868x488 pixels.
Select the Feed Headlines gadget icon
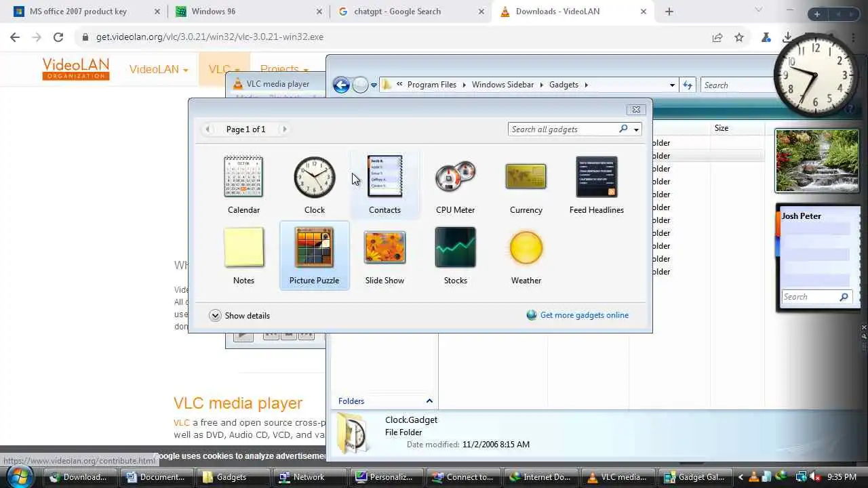[597, 177]
